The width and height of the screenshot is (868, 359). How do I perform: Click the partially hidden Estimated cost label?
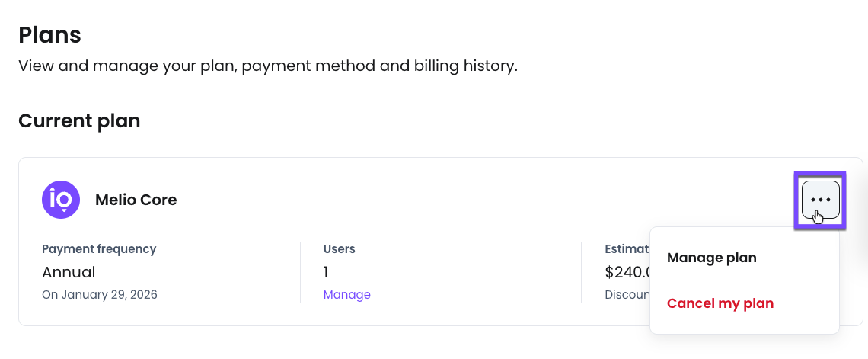pyautogui.click(x=627, y=248)
